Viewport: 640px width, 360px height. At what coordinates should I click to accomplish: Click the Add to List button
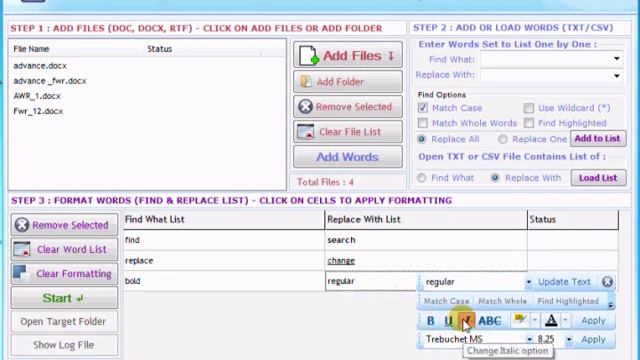598,138
